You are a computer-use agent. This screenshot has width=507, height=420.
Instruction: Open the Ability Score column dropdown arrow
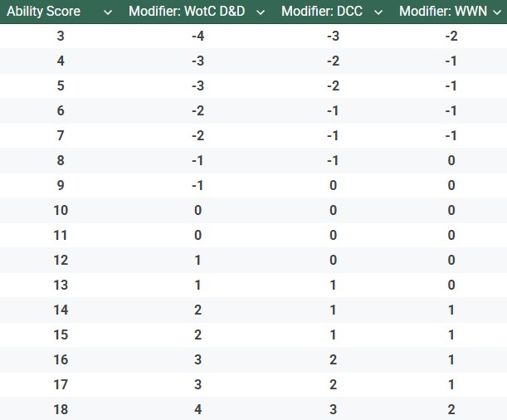pyautogui.click(x=107, y=12)
